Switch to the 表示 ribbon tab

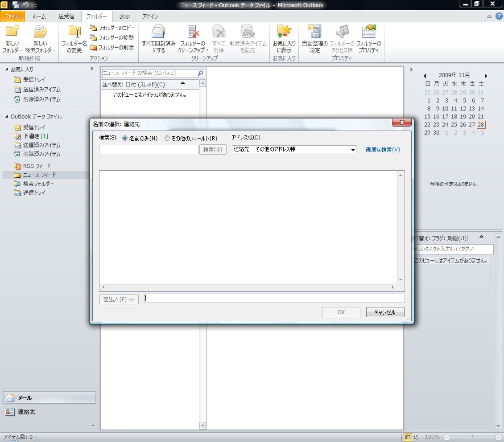tap(125, 16)
